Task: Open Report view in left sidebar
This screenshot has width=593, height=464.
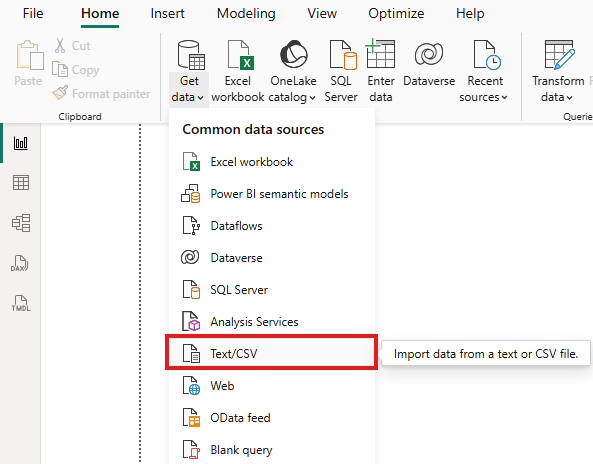Action: tap(21, 143)
